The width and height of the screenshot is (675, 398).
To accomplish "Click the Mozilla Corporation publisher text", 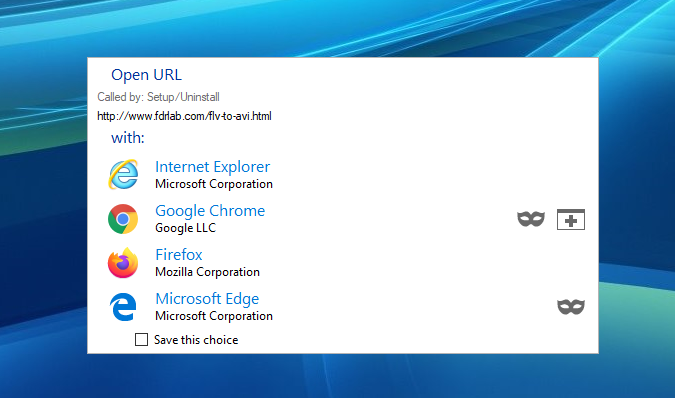I will [207, 272].
